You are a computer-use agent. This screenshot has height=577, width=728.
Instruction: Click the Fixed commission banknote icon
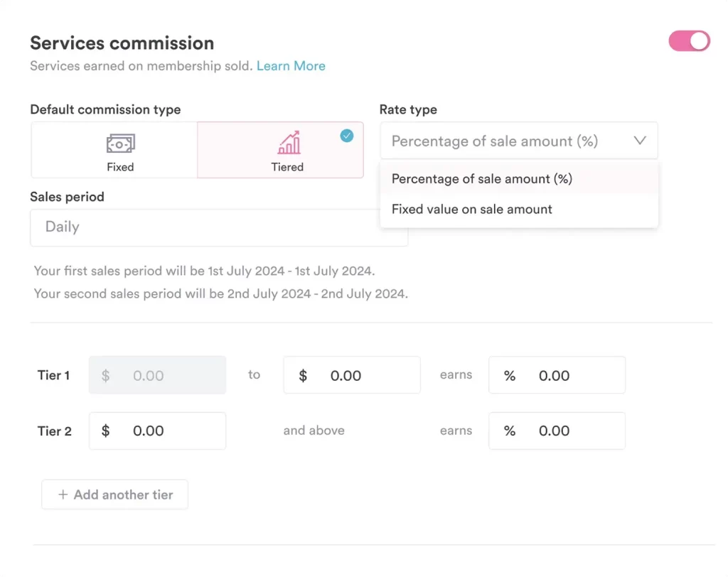pos(120,144)
